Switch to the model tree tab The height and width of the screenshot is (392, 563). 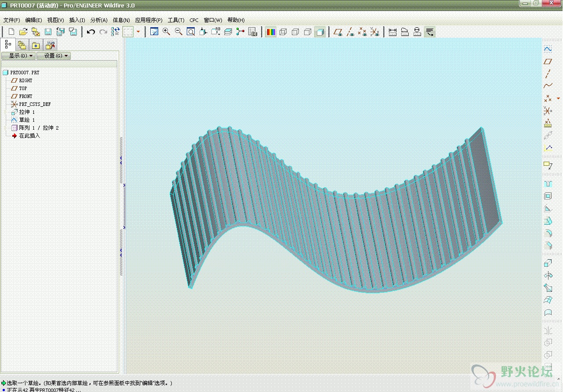click(x=8, y=44)
